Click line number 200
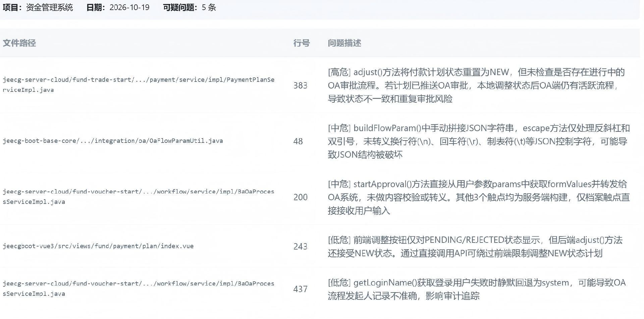The height and width of the screenshot is (319, 644). click(x=300, y=197)
